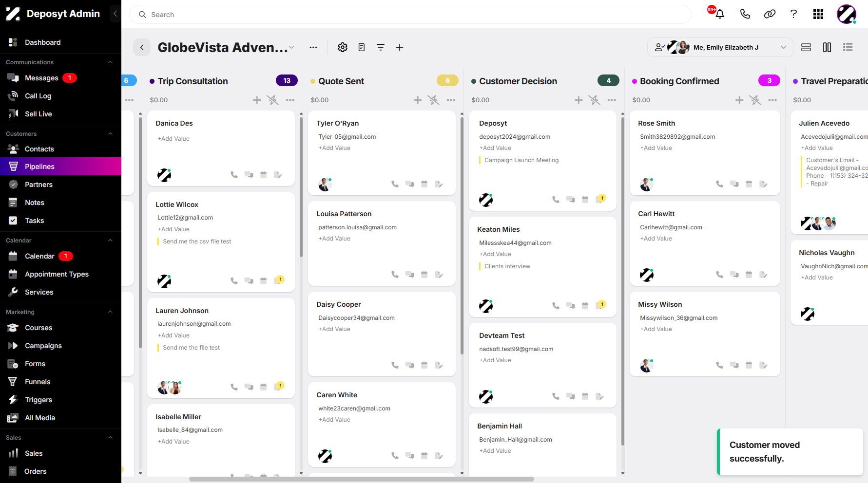868x483 pixels.
Task: Click the Trip Consultation count badge 13
Action: [287, 81]
